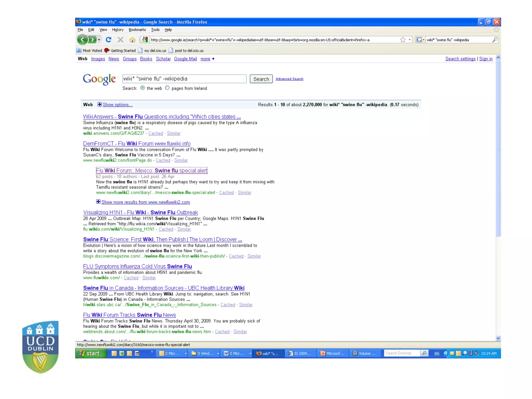Expand Show options plus toggle
532x399 pixels.
pyautogui.click(x=100, y=104)
